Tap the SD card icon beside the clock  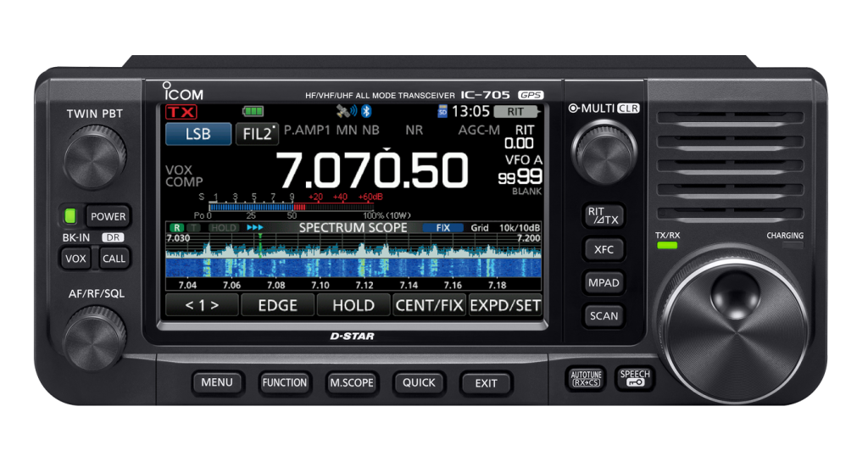click(442, 111)
